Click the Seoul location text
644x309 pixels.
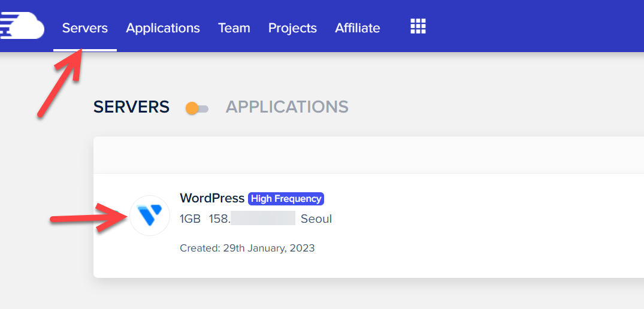(316, 219)
